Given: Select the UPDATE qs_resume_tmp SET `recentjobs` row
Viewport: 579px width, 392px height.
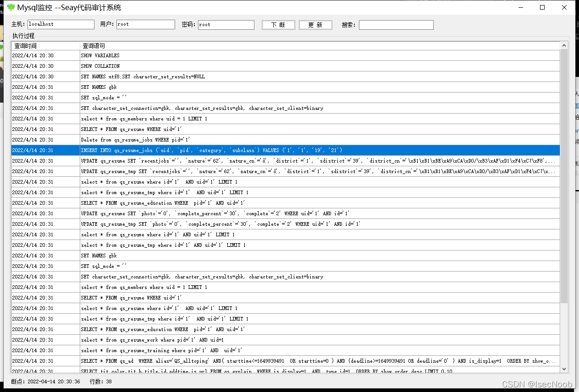Looking at the screenshot, I should click(286, 171).
